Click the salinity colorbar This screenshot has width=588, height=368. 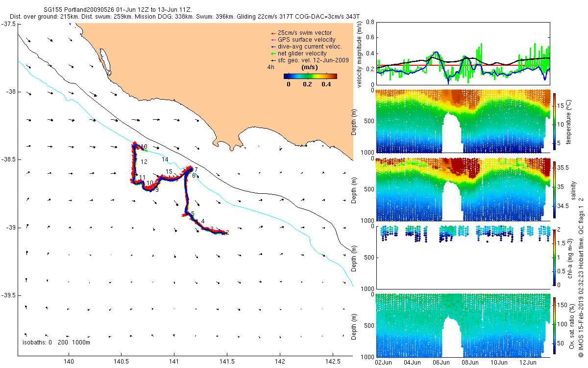click(554, 189)
